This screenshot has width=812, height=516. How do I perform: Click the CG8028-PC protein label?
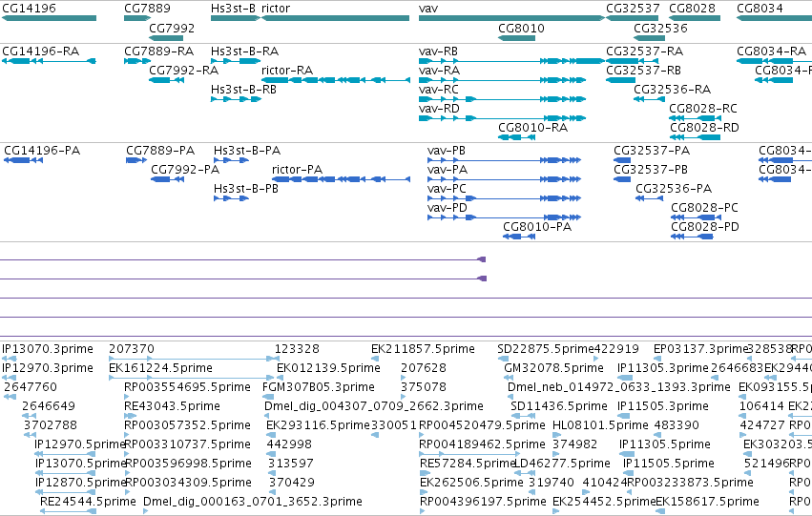(704, 208)
